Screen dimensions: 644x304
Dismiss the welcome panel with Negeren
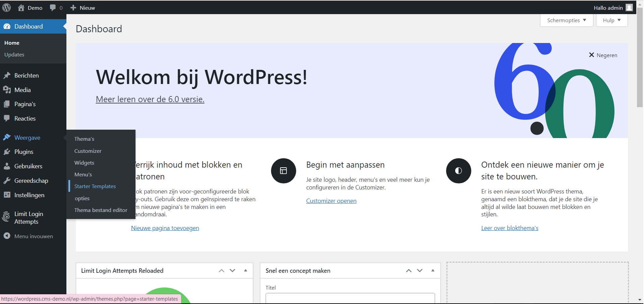point(603,55)
